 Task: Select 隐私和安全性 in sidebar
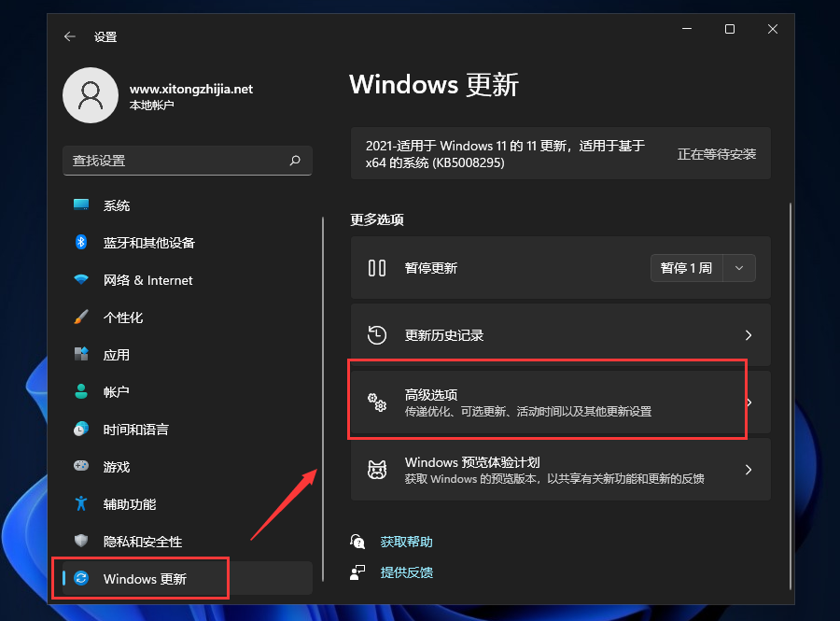(x=137, y=542)
